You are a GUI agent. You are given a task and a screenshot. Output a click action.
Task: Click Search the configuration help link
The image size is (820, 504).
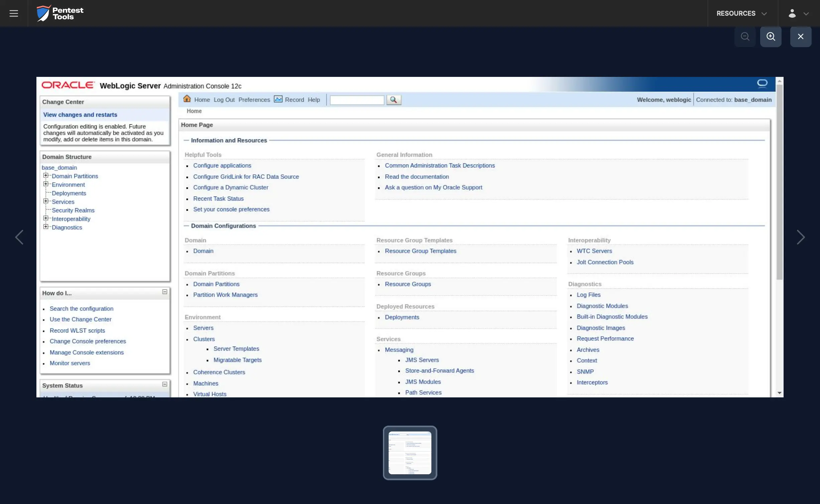82,308
